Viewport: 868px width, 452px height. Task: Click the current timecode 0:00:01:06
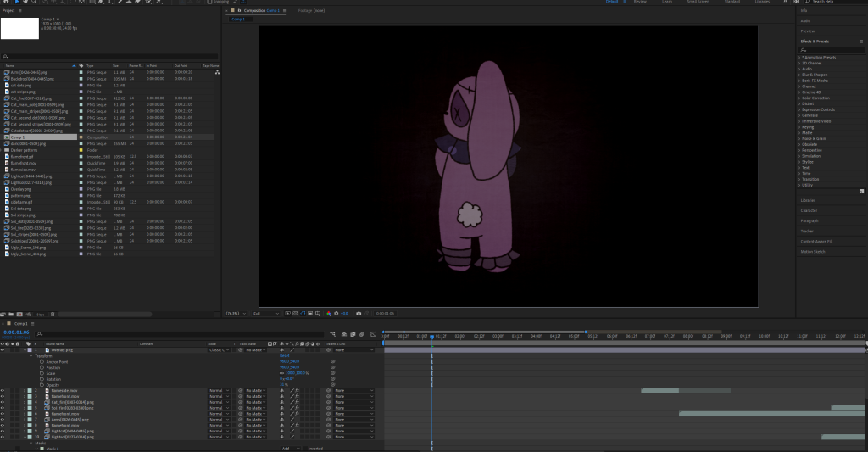coord(17,332)
